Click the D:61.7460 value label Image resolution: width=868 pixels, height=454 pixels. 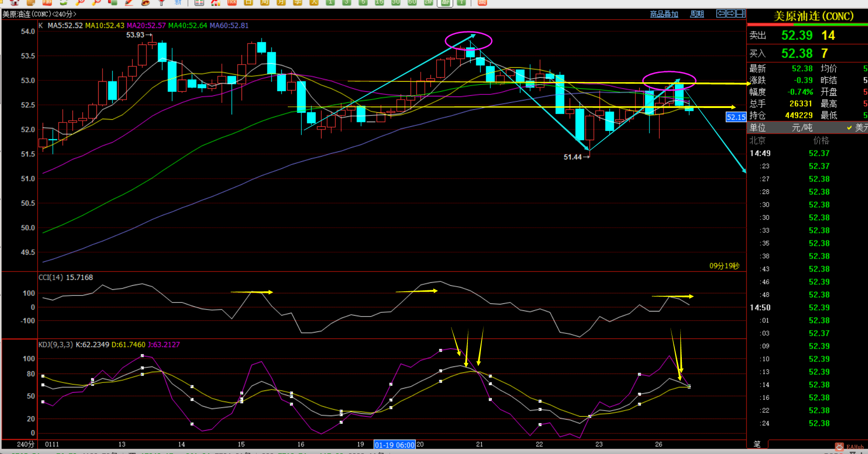click(129, 345)
